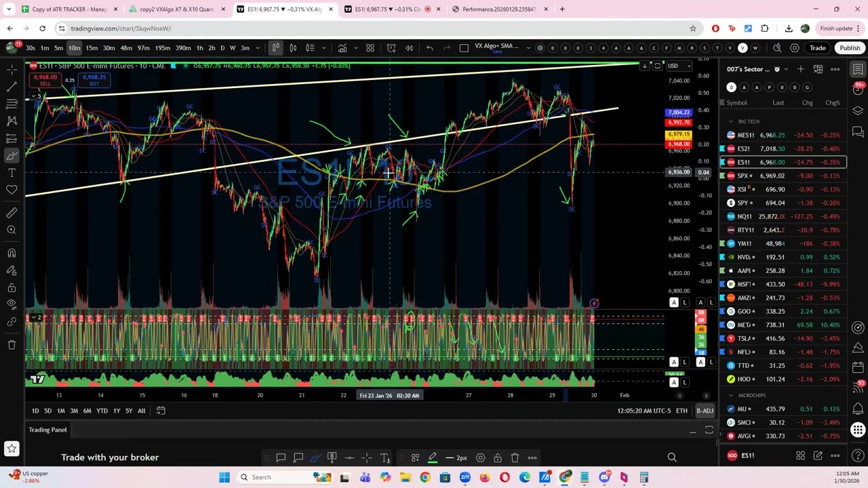Image resolution: width=868 pixels, height=488 pixels.
Task: Set date range to YTD
Action: pyautogui.click(x=102, y=411)
